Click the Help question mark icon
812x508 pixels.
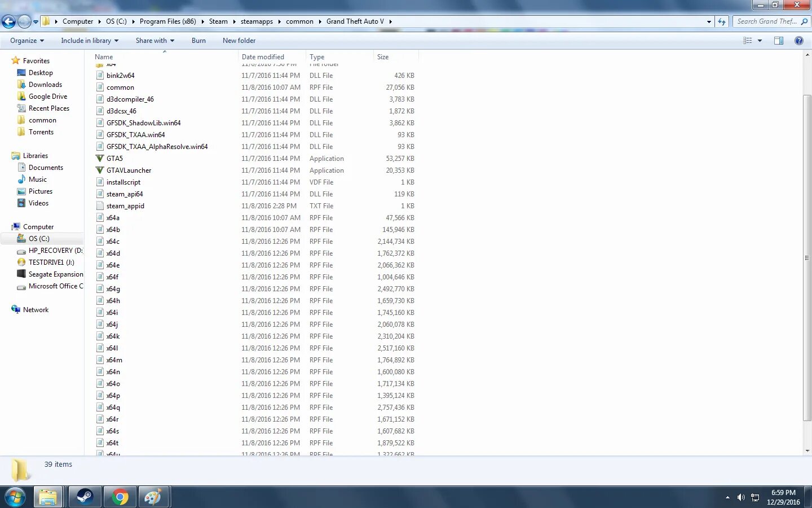(x=798, y=41)
